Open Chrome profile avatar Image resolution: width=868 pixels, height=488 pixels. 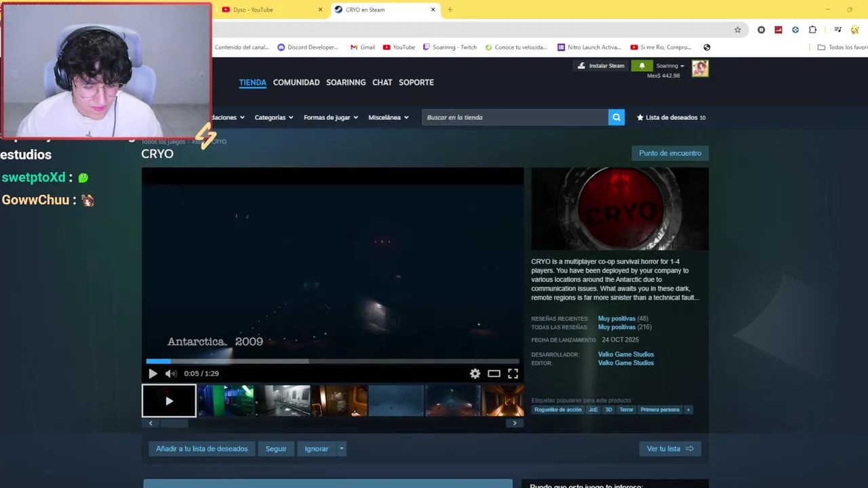(x=855, y=30)
